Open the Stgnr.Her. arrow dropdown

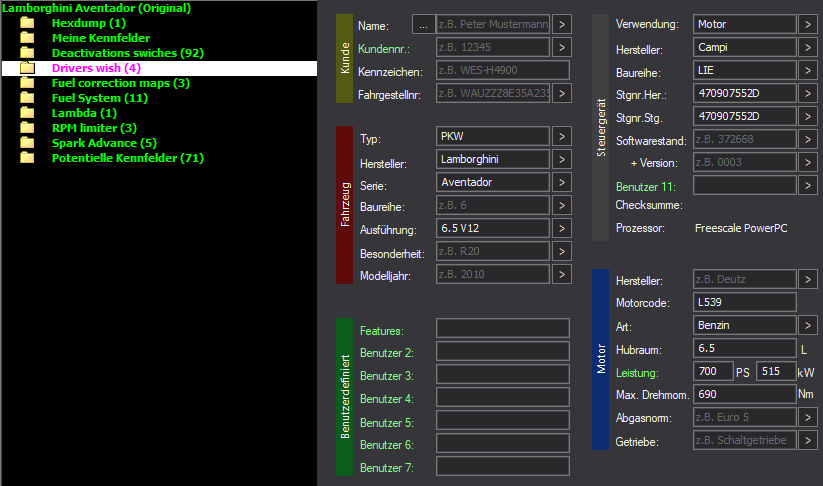[808, 93]
